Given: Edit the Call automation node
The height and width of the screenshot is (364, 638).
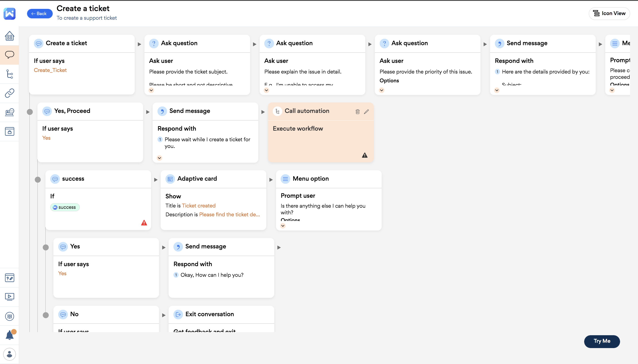Looking at the screenshot, I should [366, 112].
